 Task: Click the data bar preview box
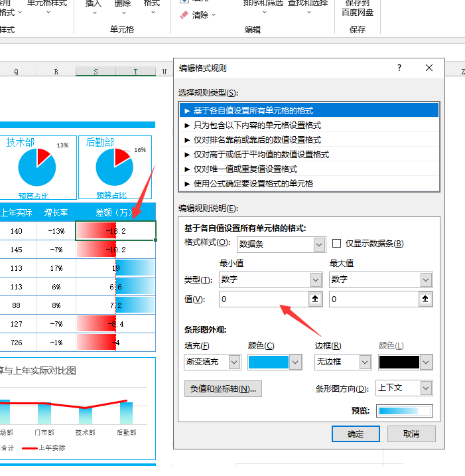405,411
